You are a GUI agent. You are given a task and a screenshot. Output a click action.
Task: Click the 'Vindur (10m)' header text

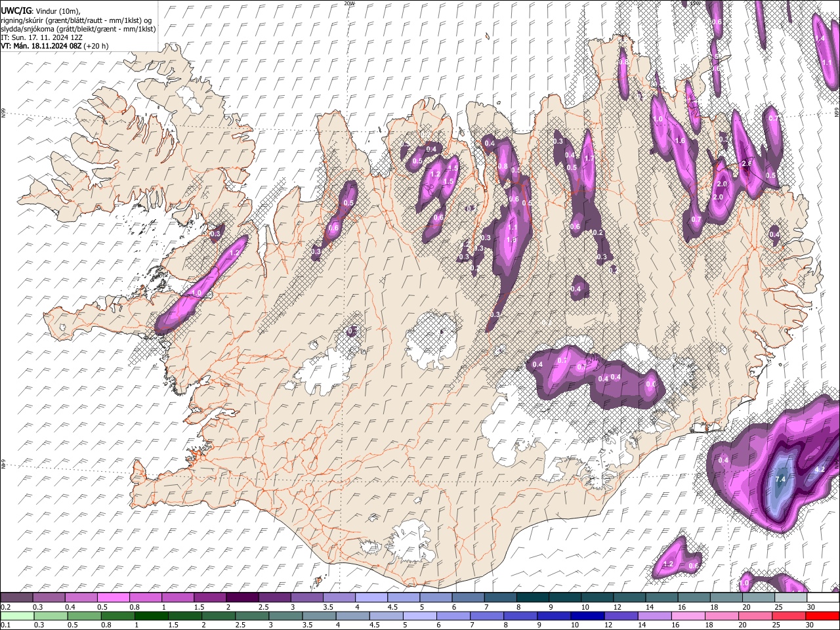(x=58, y=10)
